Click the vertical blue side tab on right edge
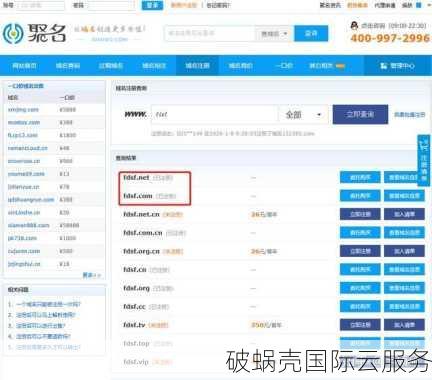Screen dimensions: 432x380 [424, 160]
